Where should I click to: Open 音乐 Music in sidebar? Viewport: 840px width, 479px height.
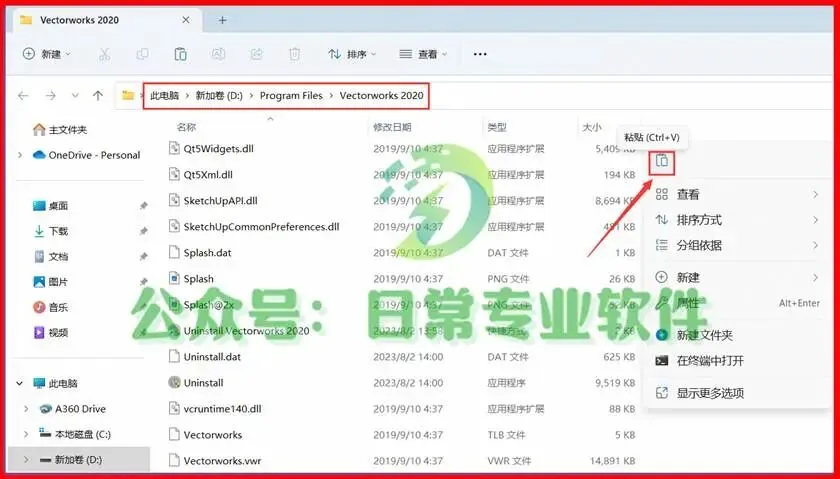coord(51,308)
